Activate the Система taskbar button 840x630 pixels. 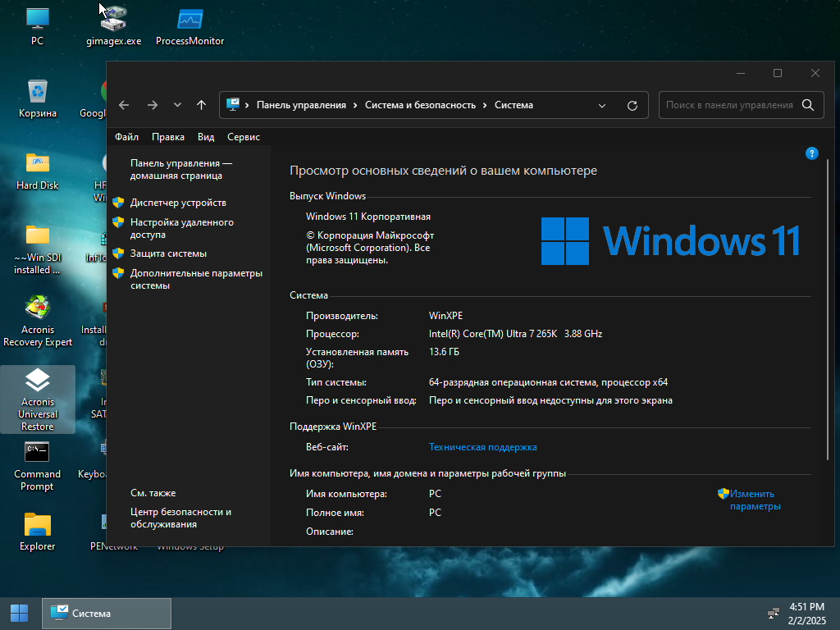pos(107,614)
